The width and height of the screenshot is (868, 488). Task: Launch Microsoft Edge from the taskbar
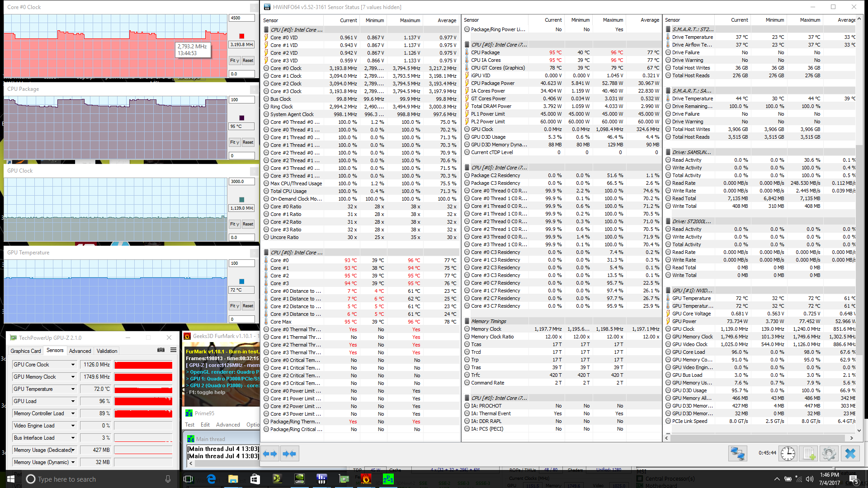[x=211, y=479]
